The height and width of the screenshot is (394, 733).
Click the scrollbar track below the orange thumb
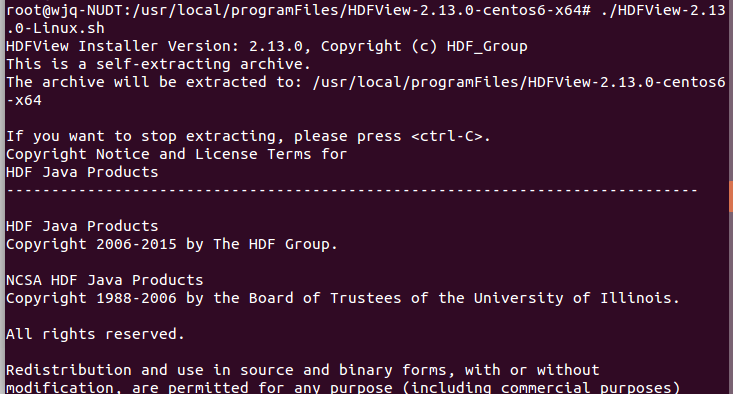tap(731, 303)
